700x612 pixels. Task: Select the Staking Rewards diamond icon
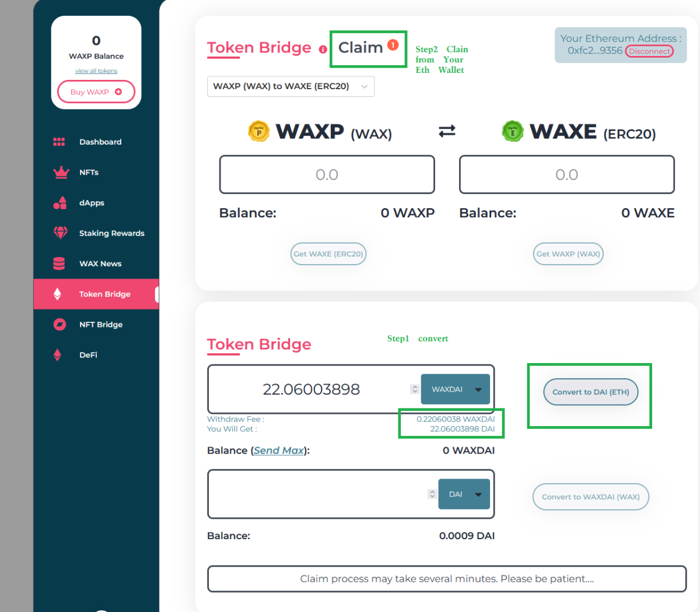click(60, 233)
